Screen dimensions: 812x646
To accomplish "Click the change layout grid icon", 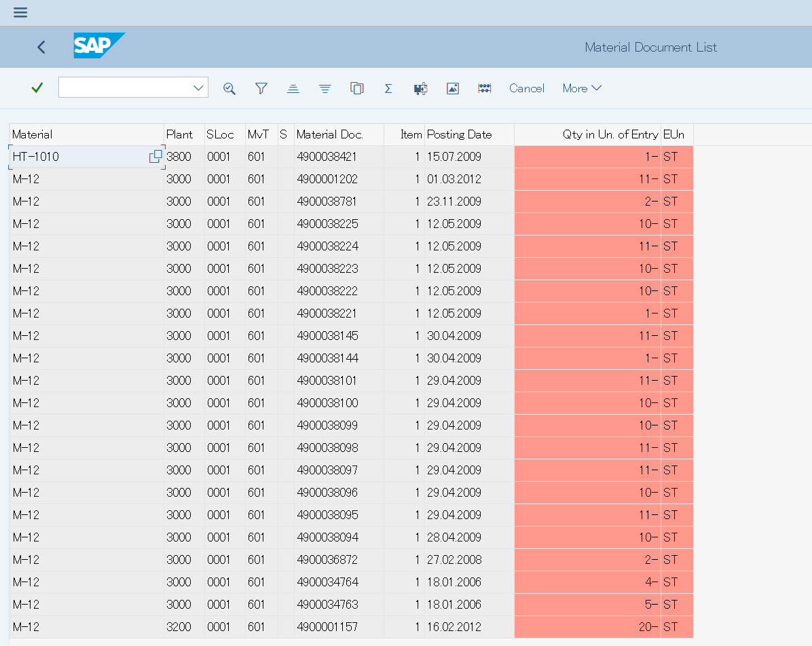I will pos(484,88).
